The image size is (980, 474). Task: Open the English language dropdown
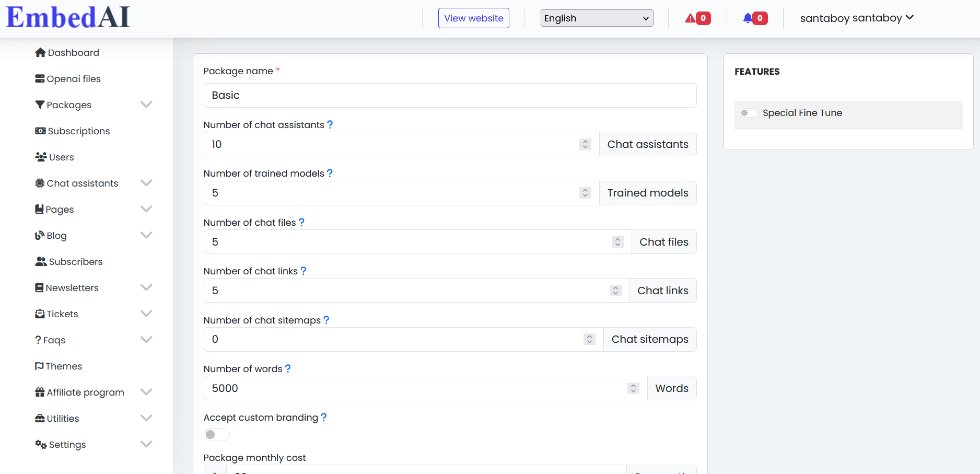click(x=597, y=18)
